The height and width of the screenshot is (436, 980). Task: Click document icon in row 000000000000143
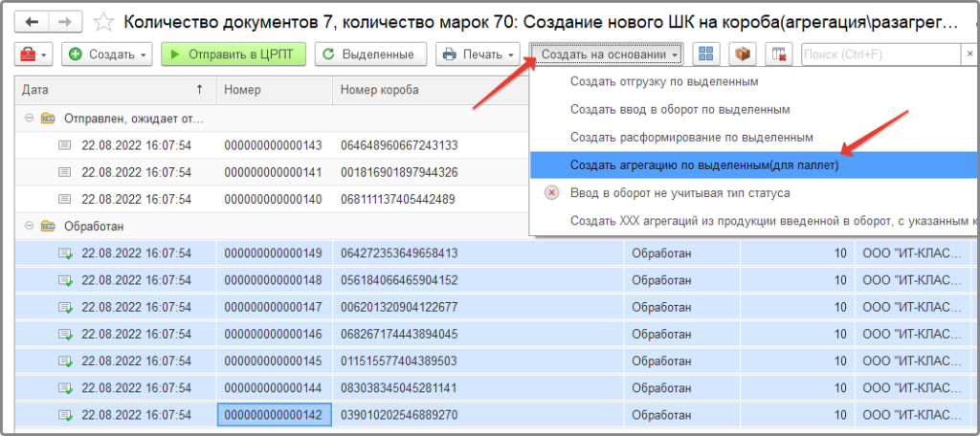point(64,145)
